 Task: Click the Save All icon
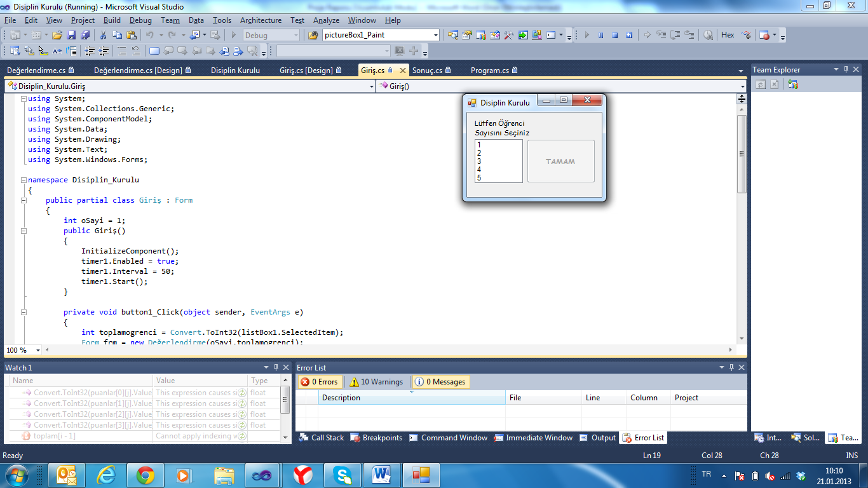pyautogui.click(x=85, y=35)
